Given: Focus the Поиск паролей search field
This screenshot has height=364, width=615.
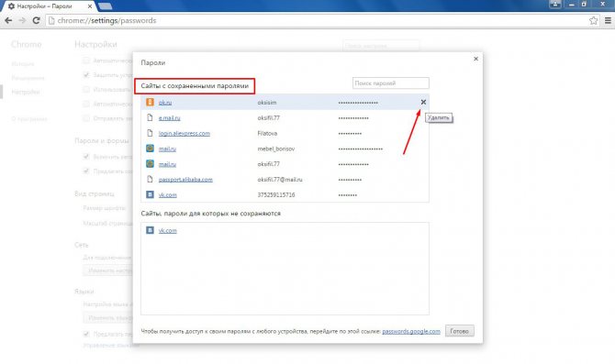Looking at the screenshot, I should 391,83.
